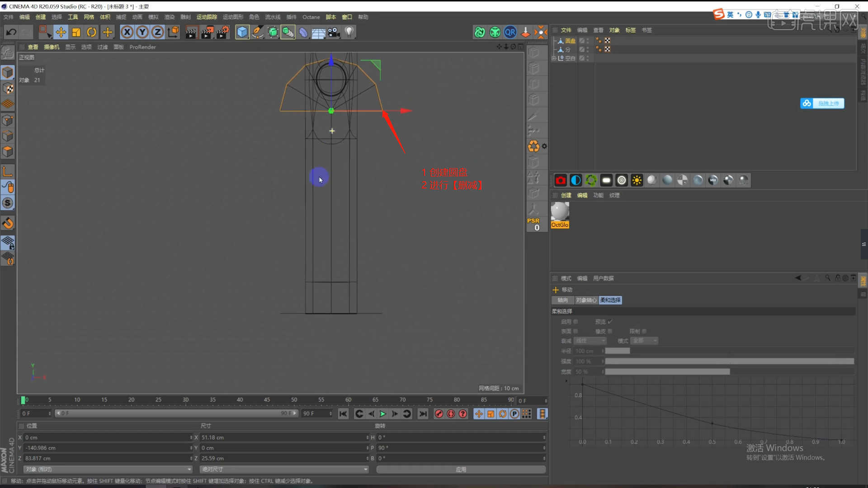Toggle the X axis lock
This screenshot has width=868, height=488.
[x=127, y=32]
